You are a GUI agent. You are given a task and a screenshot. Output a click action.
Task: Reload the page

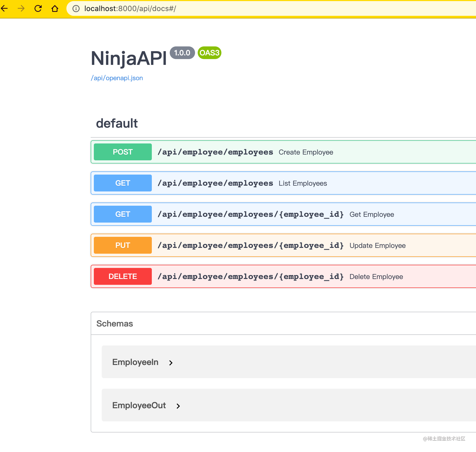click(38, 8)
